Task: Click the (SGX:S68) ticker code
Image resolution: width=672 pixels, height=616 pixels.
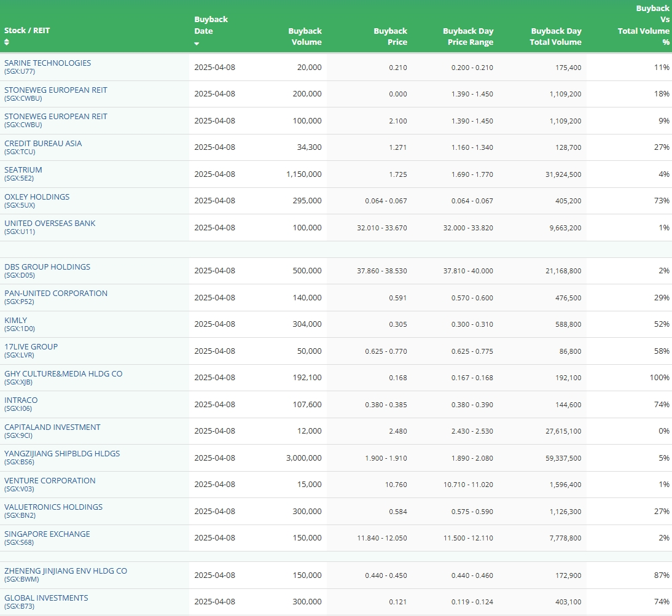Action: [x=19, y=543]
